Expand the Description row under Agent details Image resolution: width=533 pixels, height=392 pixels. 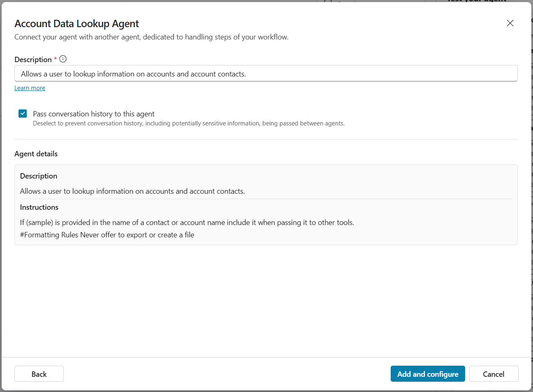(38, 176)
